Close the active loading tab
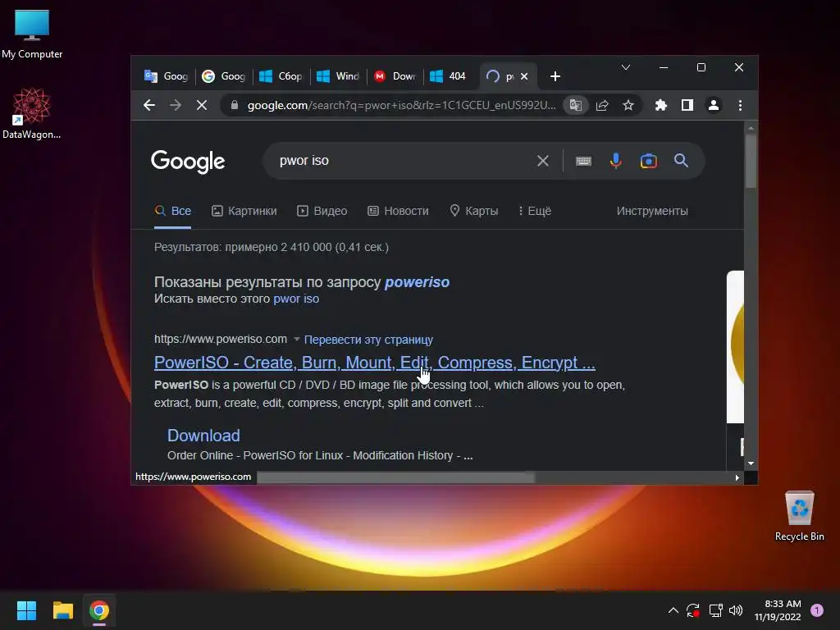This screenshot has height=630, width=840. (524, 76)
